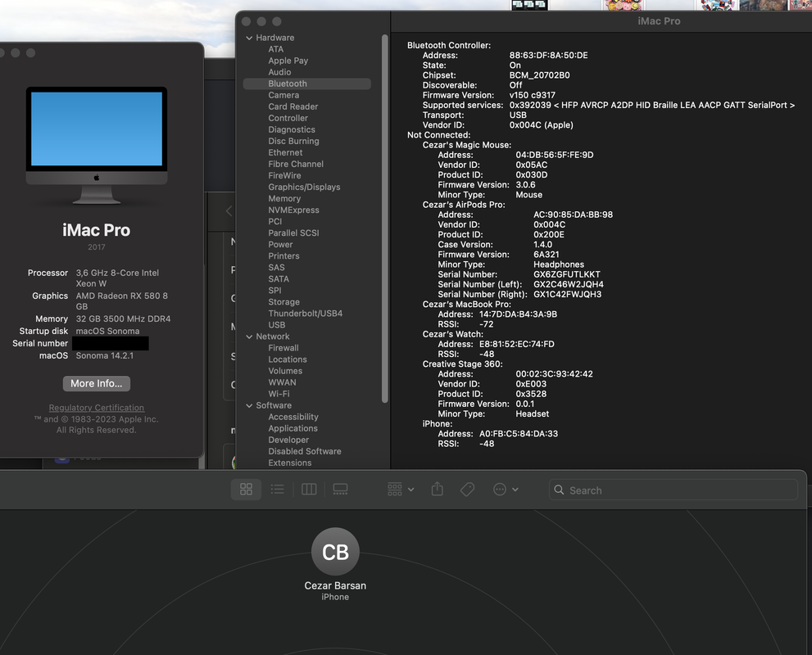Open the Finder group-by dropdown
Viewport: 812px width, 655px height.
click(x=401, y=490)
